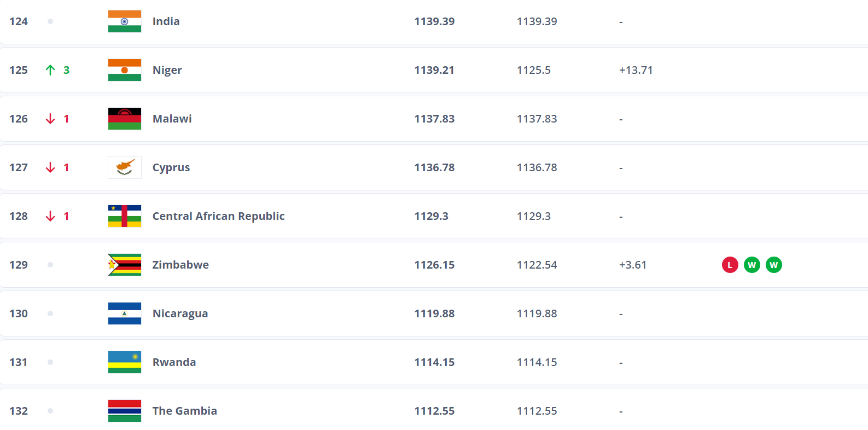Image resolution: width=868 pixels, height=430 pixels.
Task: Click the Malawi flag icon
Action: click(x=125, y=119)
